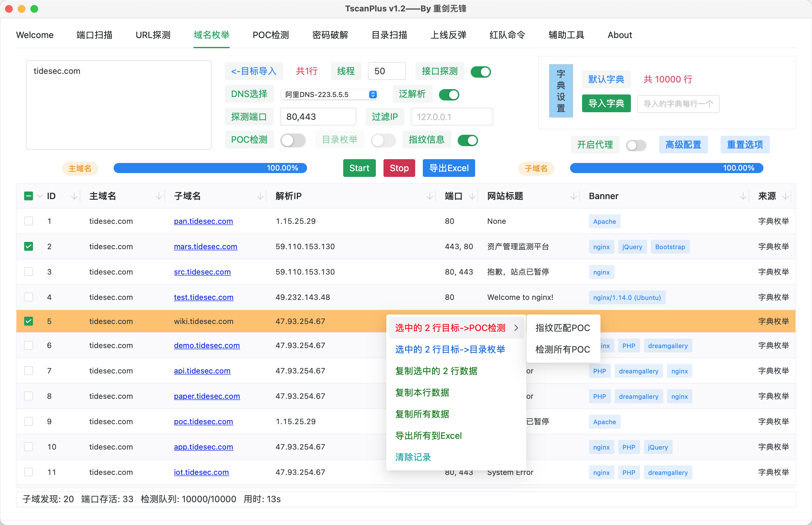Click sort arrow next to 端口 header
The image size is (812, 525).
click(472, 196)
